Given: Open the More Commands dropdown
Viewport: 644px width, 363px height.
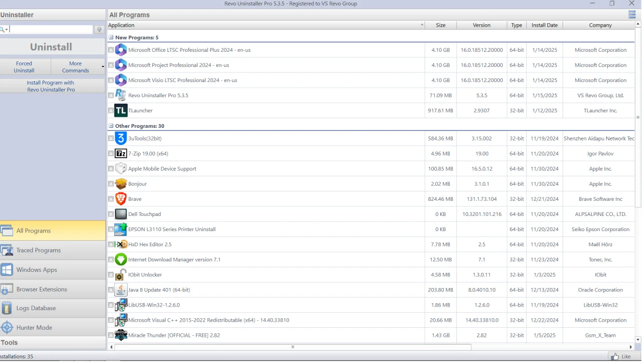Looking at the screenshot, I should tap(78, 67).
